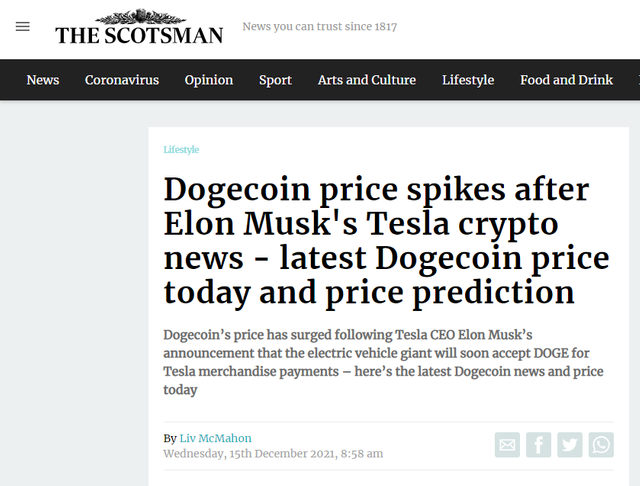Go to Food and Drink section

tap(567, 80)
